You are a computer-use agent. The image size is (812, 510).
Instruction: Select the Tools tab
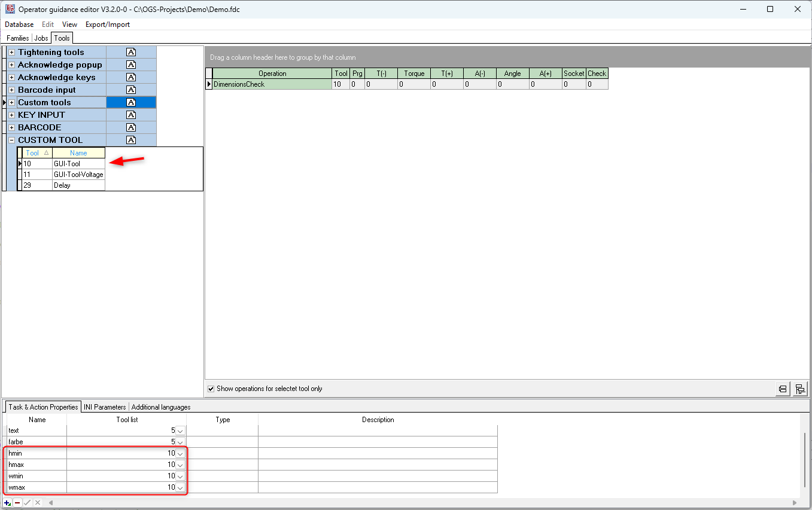click(62, 38)
